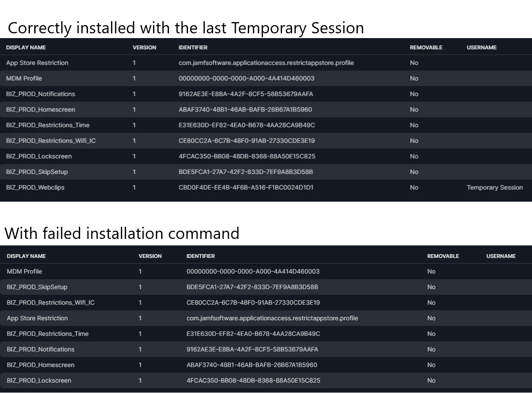Image resolution: width=532 pixels, height=393 pixels.
Task: Click identifier CBD0F4DE-EE4B-4F6B-A516-F1BC0024D1D1
Action: 246,187
